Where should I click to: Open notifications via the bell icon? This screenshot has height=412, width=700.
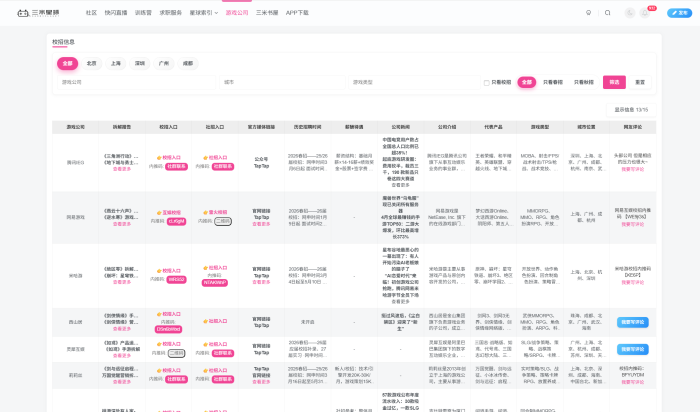pos(645,13)
